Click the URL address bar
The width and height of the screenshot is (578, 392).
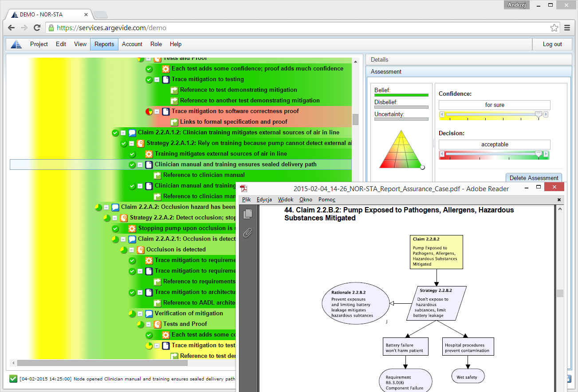tap(303, 27)
